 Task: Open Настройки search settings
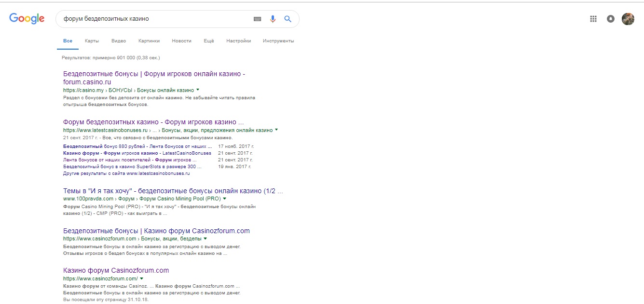[x=238, y=41]
